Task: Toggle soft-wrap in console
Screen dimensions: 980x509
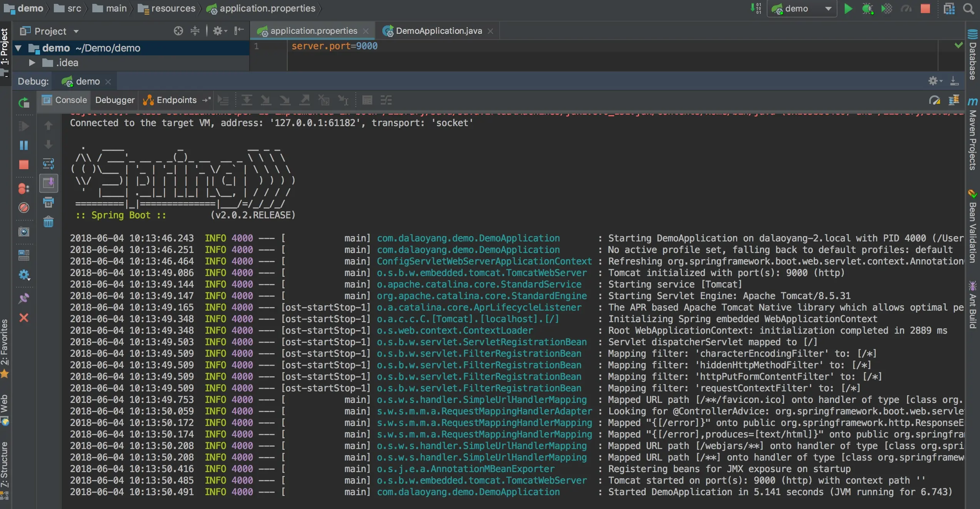Action: pos(48,164)
